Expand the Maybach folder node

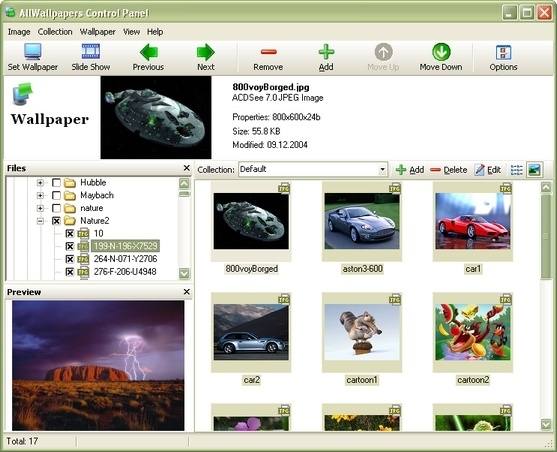[40, 195]
